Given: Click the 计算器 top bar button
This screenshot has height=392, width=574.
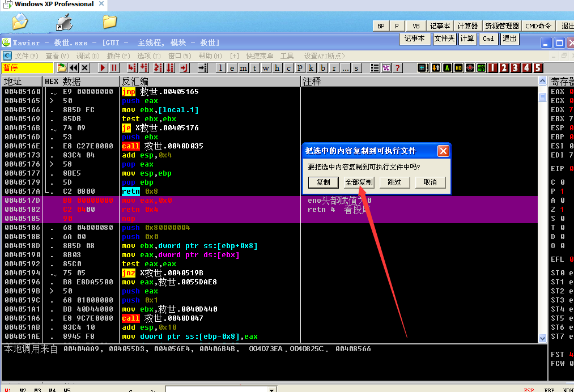Looking at the screenshot, I should tap(467, 26).
